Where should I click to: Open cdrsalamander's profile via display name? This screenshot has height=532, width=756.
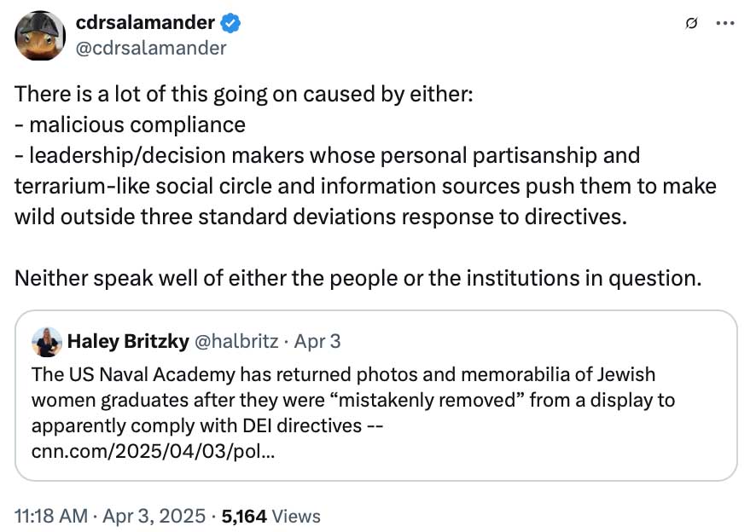click(143, 23)
